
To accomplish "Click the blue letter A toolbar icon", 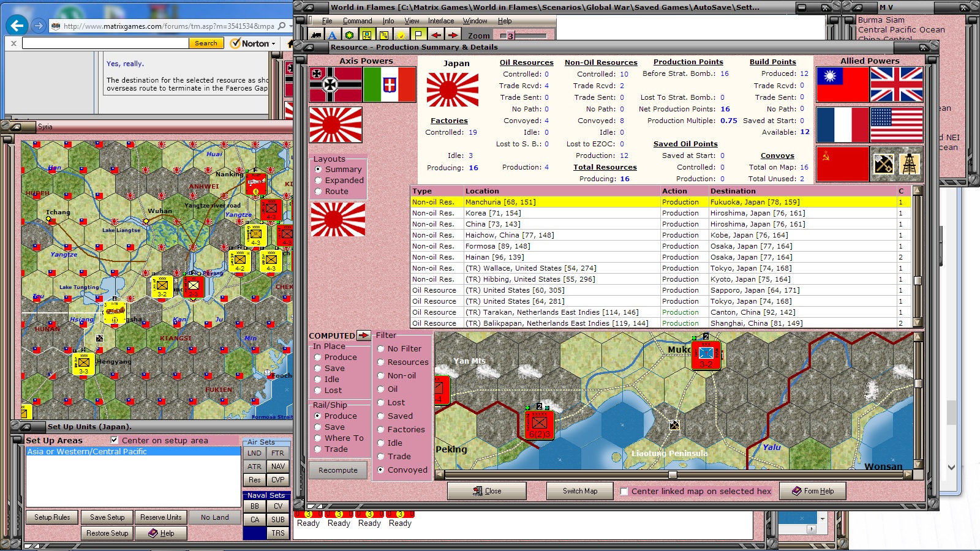I will 331,35.
